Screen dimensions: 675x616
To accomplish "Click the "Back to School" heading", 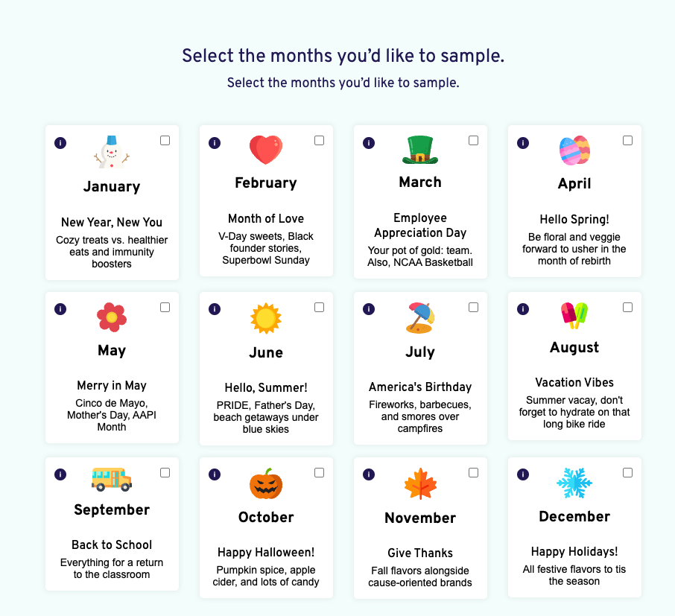I will 112,544.
